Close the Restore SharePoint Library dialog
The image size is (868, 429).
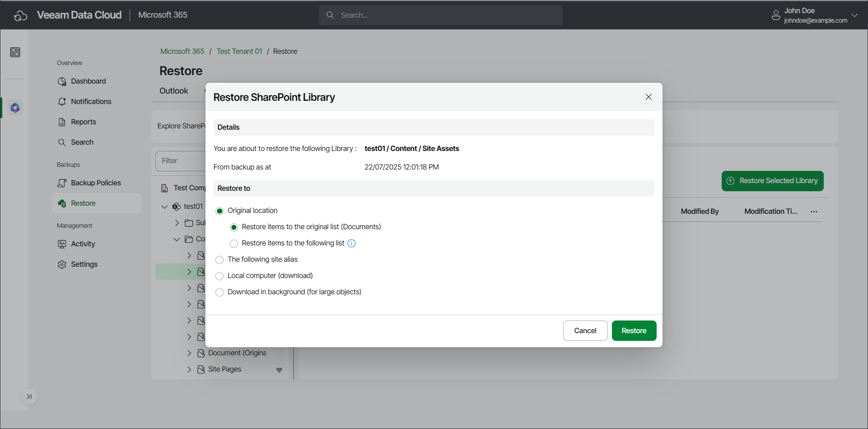click(x=649, y=97)
